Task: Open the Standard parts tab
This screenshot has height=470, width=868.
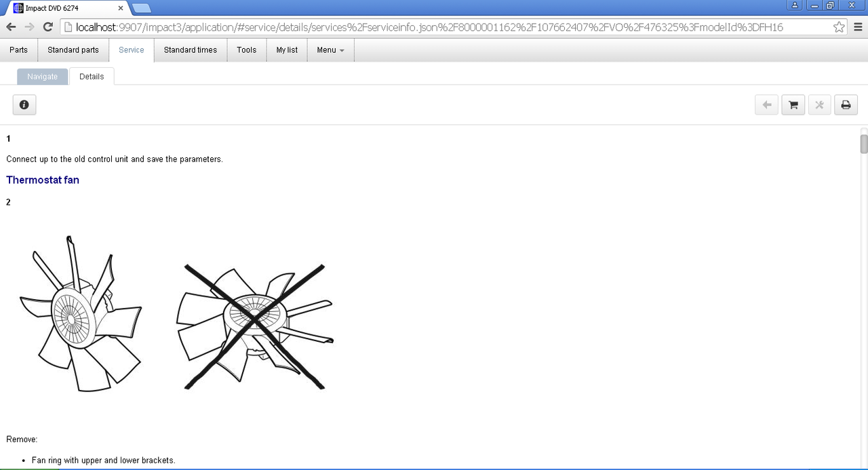Action: (x=73, y=50)
